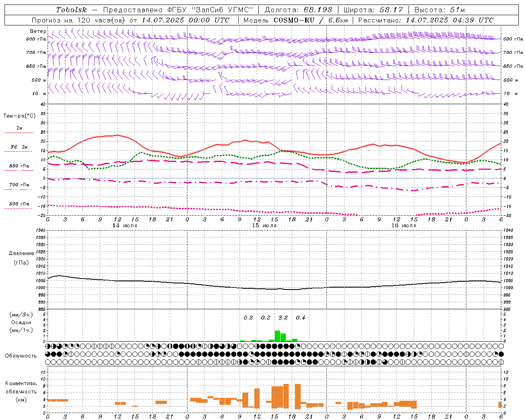This screenshot has width=525, height=420.
Task: Click the 850 гПа temperature legend entry
Action: [19, 166]
